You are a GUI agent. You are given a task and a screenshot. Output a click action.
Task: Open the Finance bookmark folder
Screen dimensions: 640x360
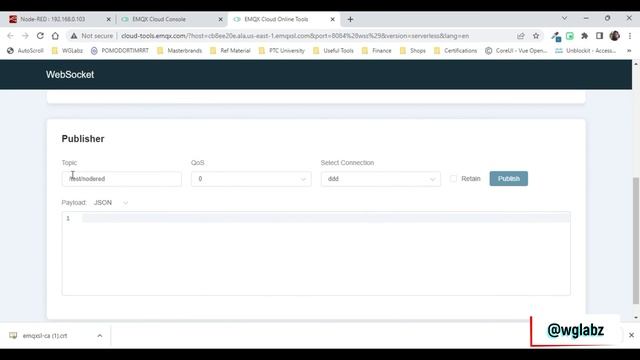377,51
